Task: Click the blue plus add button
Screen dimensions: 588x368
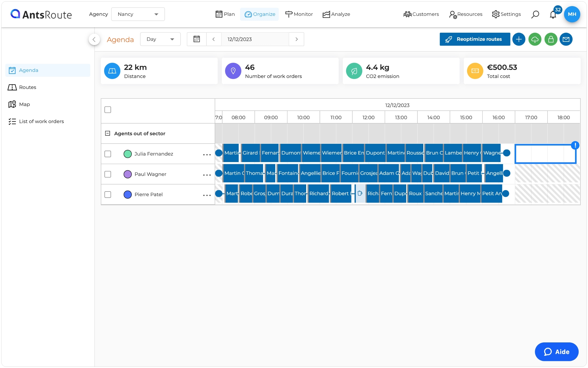Action: tap(518, 39)
